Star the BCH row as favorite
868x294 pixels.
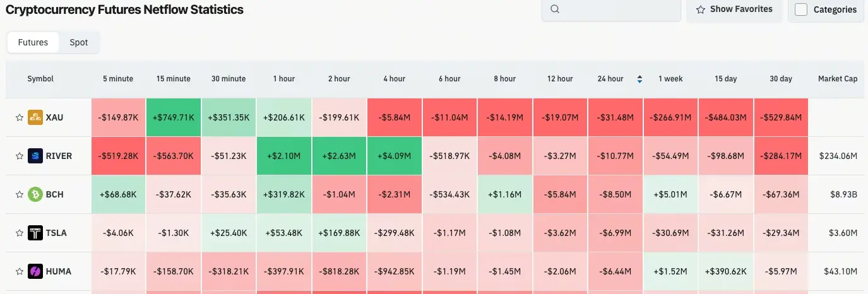tap(19, 194)
